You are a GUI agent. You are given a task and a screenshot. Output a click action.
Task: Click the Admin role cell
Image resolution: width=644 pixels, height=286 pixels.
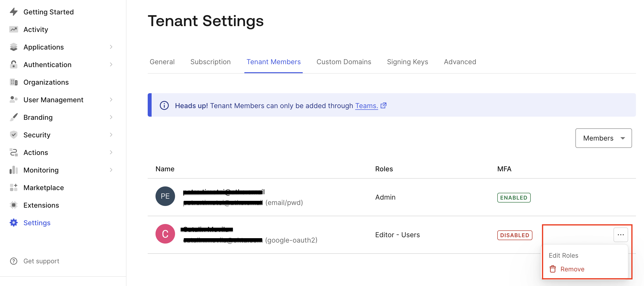[385, 197]
